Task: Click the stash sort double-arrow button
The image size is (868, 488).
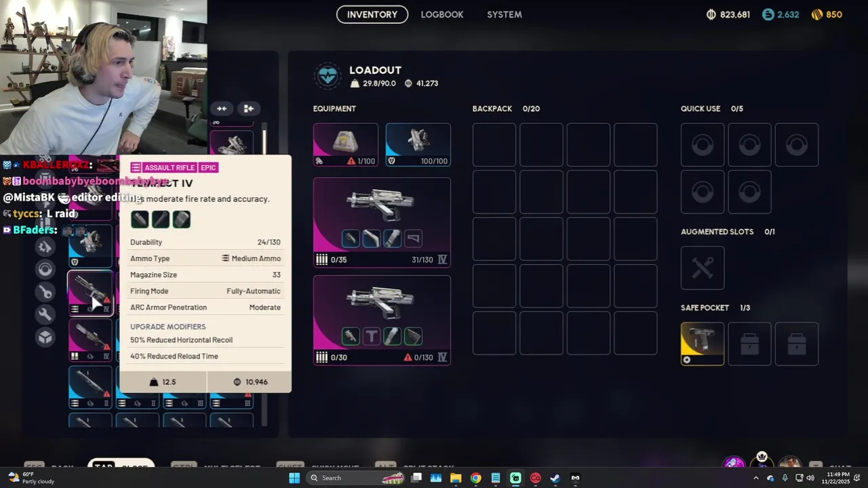Action: pyautogui.click(x=222, y=108)
